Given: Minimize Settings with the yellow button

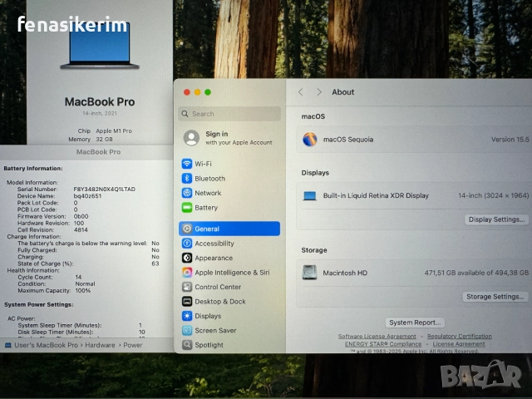Looking at the screenshot, I should 197,92.
